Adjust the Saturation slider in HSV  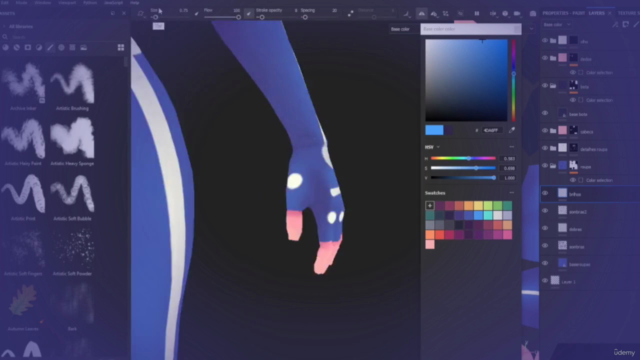(463, 168)
